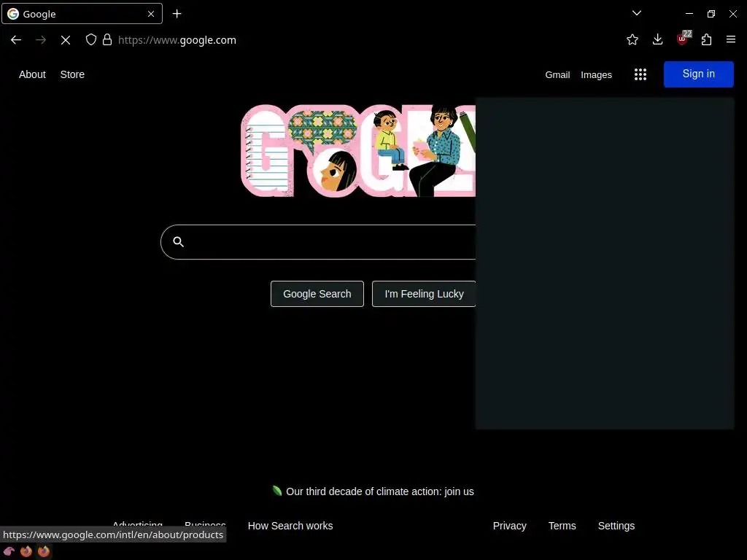Click the green leaf icon beside climate message
747x560 pixels.
[x=276, y=491]
